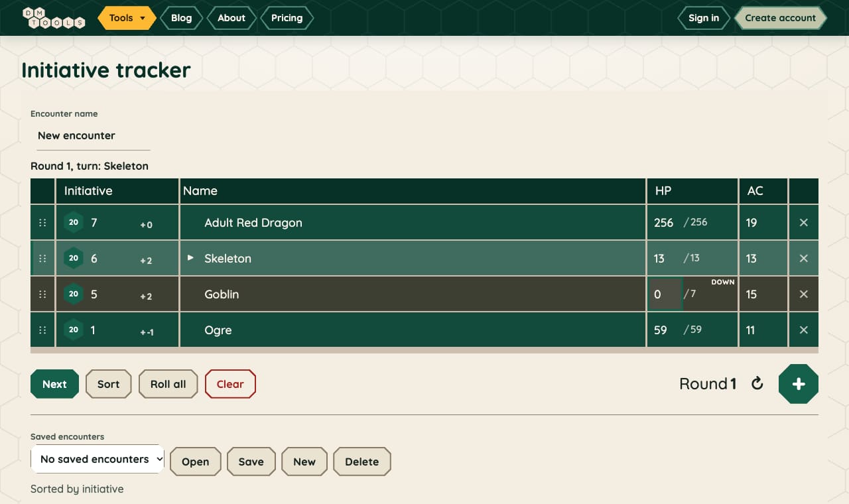Click the Goblin name cell
Screen dimensions: 849x504
pyautogui.click(x=413, y=294)
